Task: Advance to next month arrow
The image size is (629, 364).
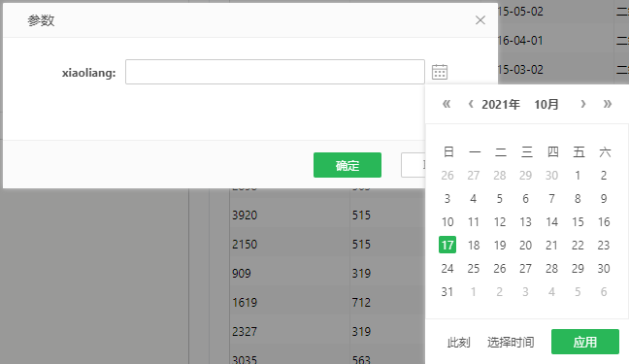Action: click(x=583, y=104)
